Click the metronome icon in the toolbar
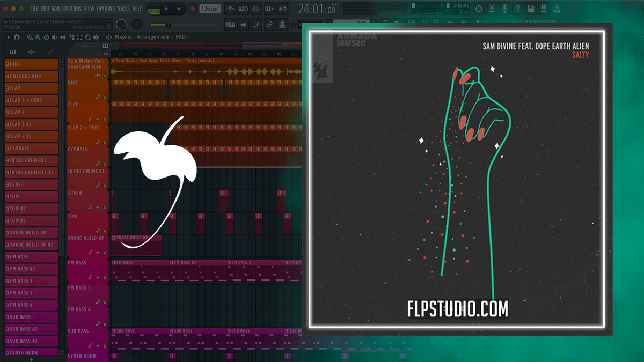The width and height of the screenshot is (644, 362). pyautogui.click(x=230, y=8)
